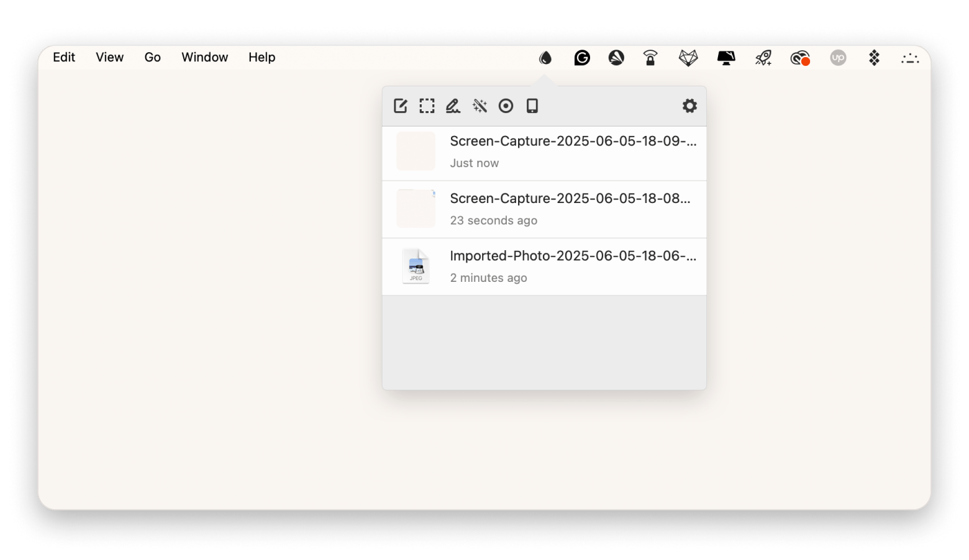Open the Help menu
This screenshot has width=969, height=560.
262,57
